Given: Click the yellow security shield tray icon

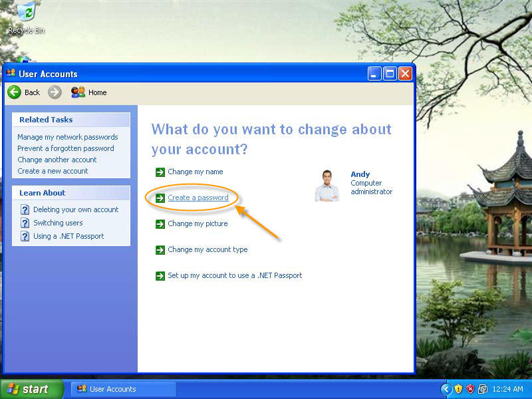Looking at the screenshot, I should (458, 389).
